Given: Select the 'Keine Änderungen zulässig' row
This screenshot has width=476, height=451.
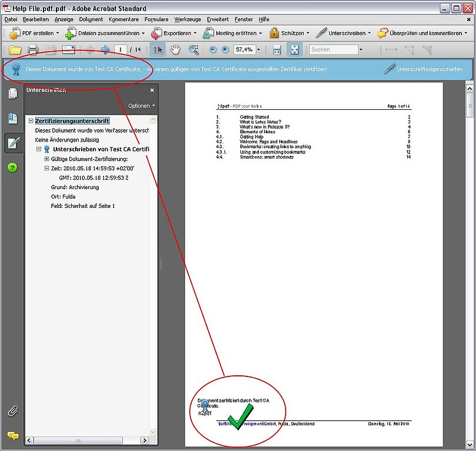Looking at the screenshot, I should coord(67,140).
